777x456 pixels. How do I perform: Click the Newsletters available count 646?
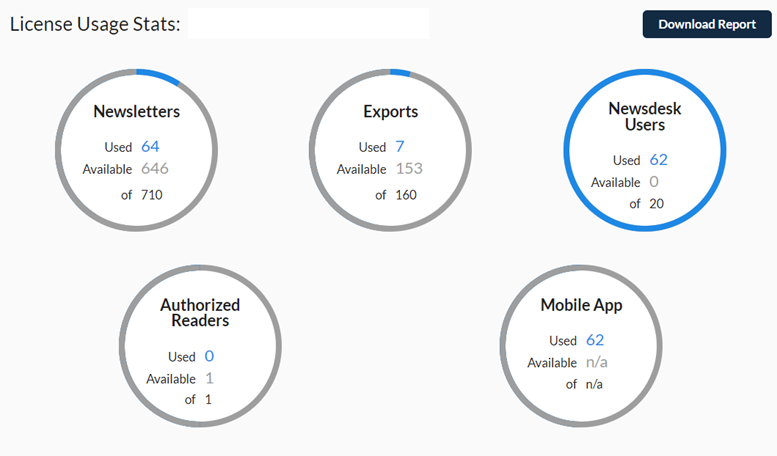(155, 169)
